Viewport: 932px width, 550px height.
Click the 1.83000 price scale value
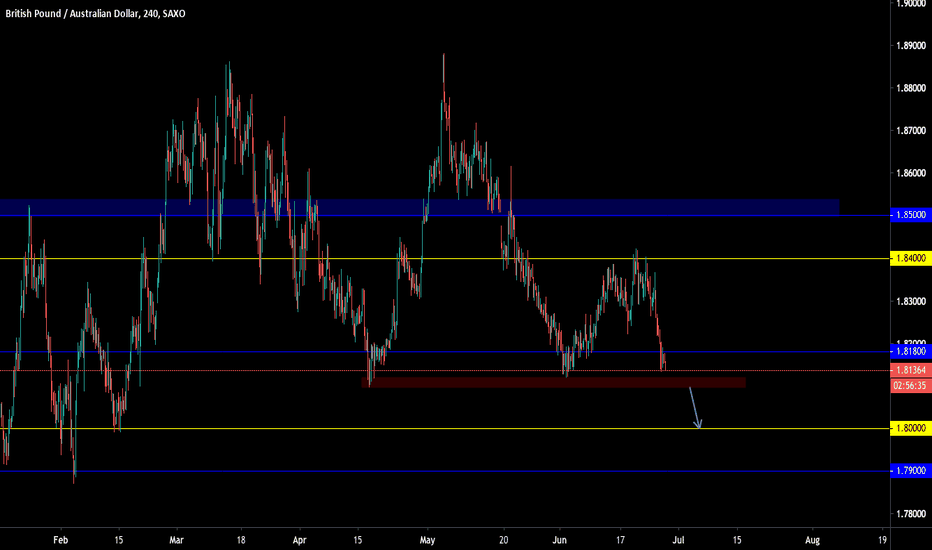point(911,301)
